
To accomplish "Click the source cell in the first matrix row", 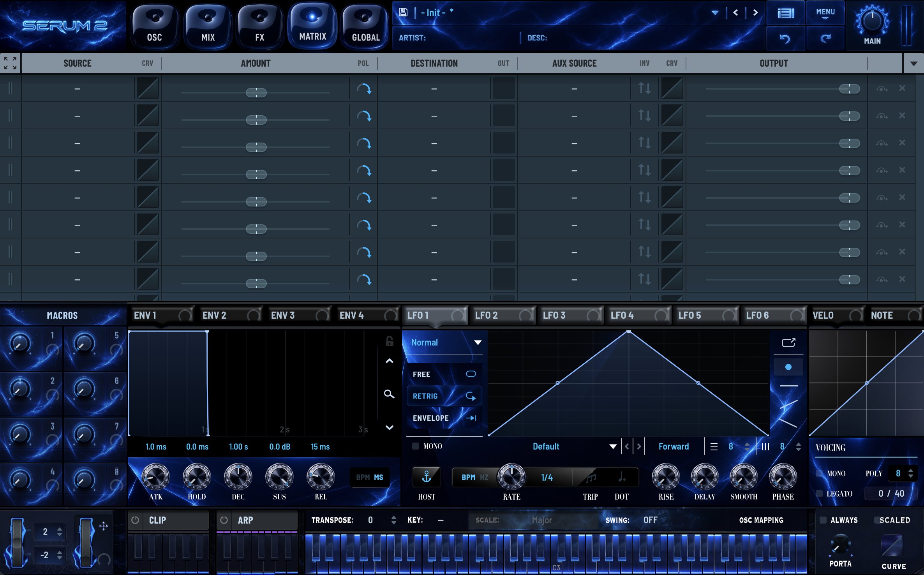I will [78, 88].
